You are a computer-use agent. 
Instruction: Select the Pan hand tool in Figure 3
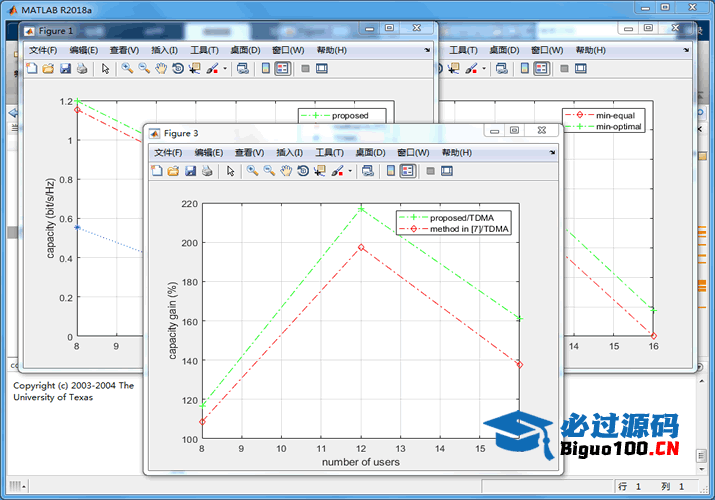[286, 171]
